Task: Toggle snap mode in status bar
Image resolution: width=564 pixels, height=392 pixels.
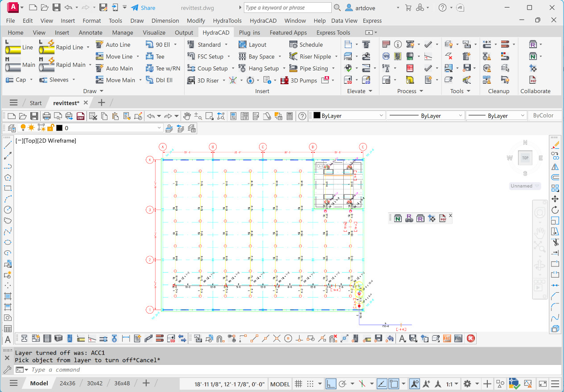Action: point(310,384)
